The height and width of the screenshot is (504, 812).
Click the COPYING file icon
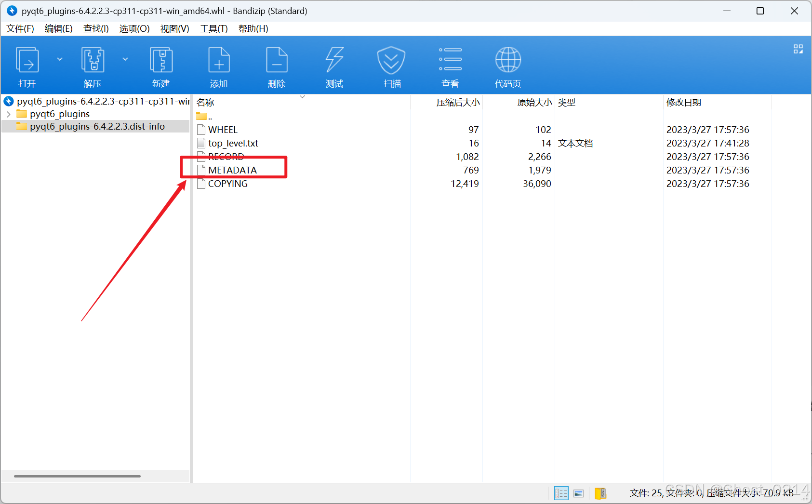coord(201,184)
